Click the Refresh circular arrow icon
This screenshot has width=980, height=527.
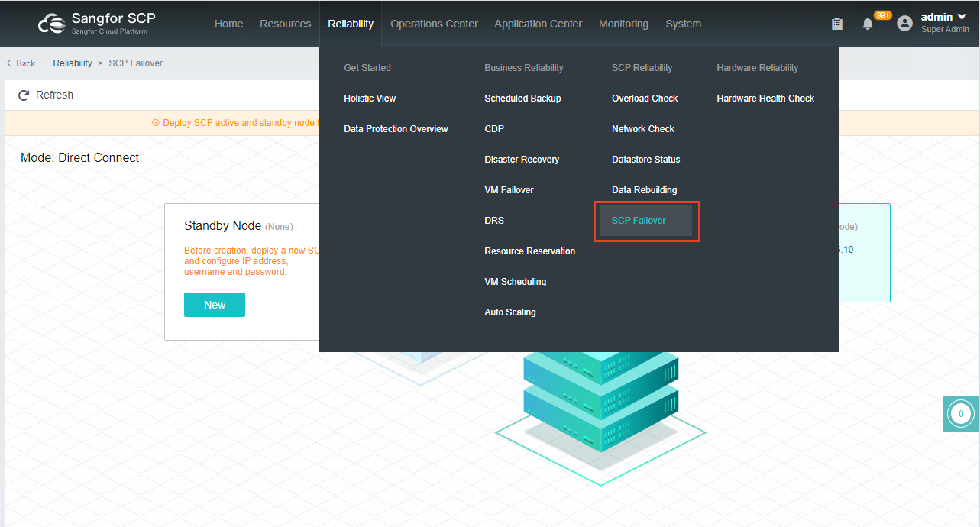pyautogui.click(x=24, y=95)
